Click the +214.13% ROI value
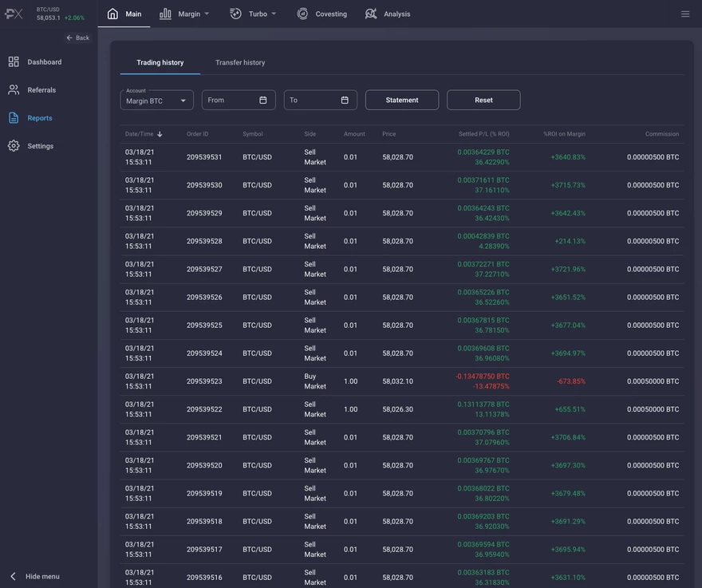 570,241
